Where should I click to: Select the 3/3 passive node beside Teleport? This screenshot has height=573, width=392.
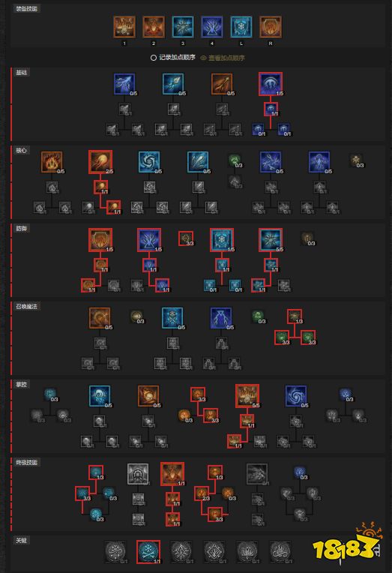coord(186,238)
